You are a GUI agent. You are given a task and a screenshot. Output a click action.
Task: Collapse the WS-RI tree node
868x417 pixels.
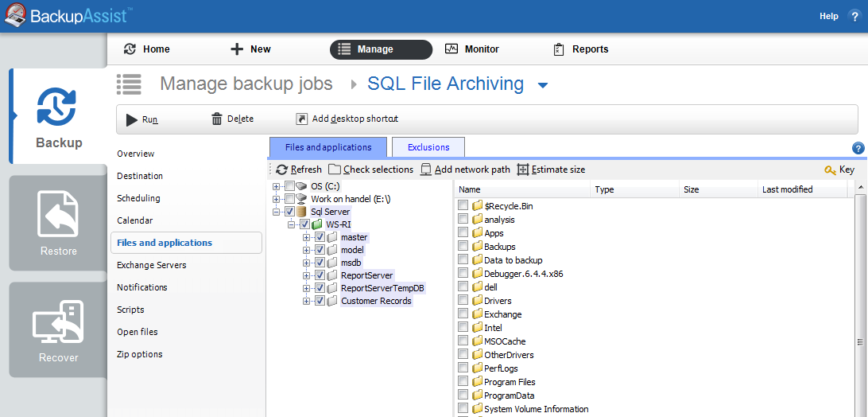[x=291, y=224]
